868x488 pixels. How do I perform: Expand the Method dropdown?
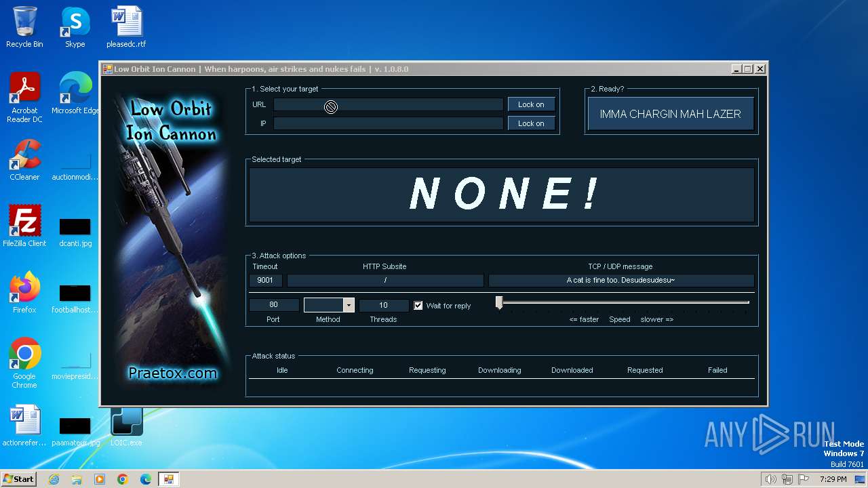click(349, 305)
